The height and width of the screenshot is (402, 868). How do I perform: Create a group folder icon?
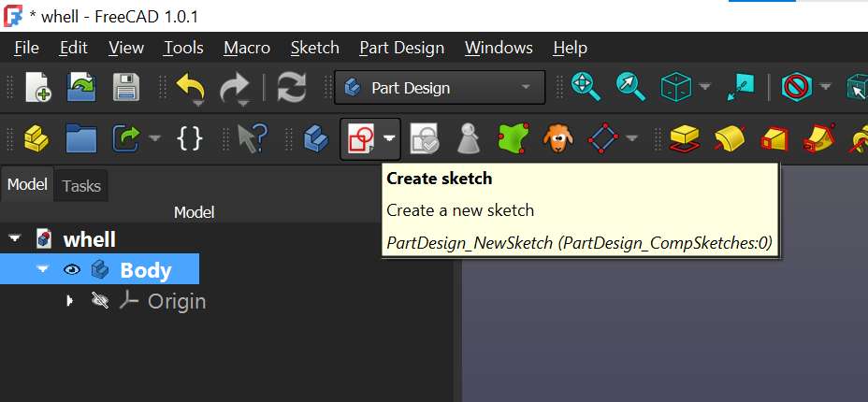click(x=81, y=138)
